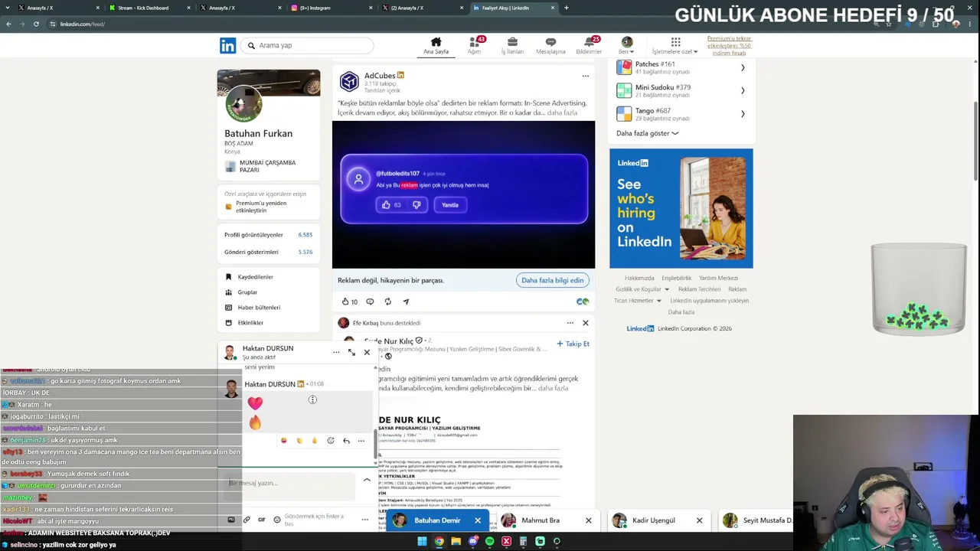The width and height of the screenshot is (980, 551).
Task: Open more options in chat compose bar
Action: 364,520
